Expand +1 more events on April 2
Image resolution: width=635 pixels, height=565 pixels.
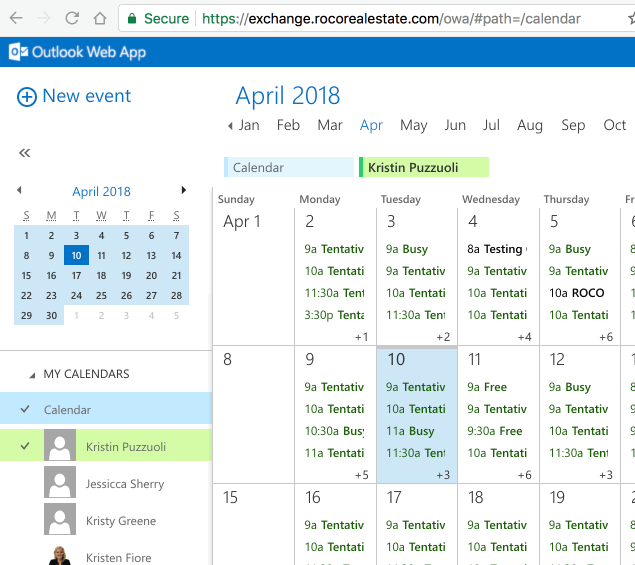point(361,337)
